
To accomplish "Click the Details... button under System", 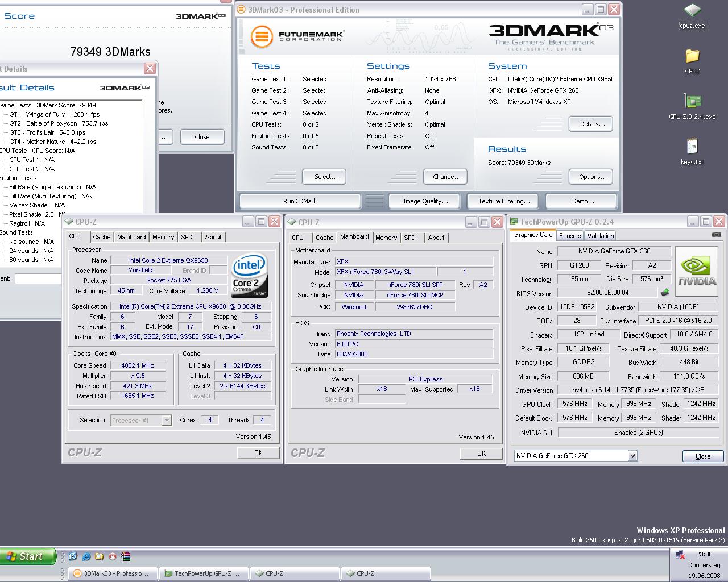I will click(592, 123).
